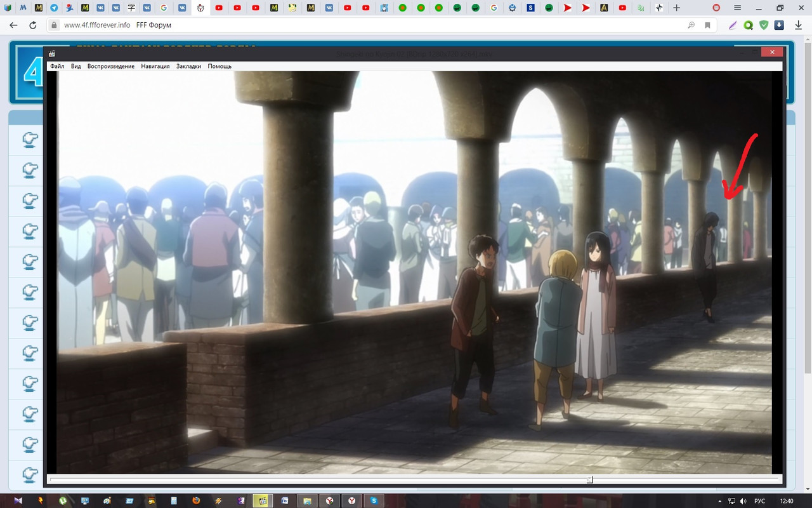
Task: Click the first forum icon in left column
Action: (x=30, y=140)
